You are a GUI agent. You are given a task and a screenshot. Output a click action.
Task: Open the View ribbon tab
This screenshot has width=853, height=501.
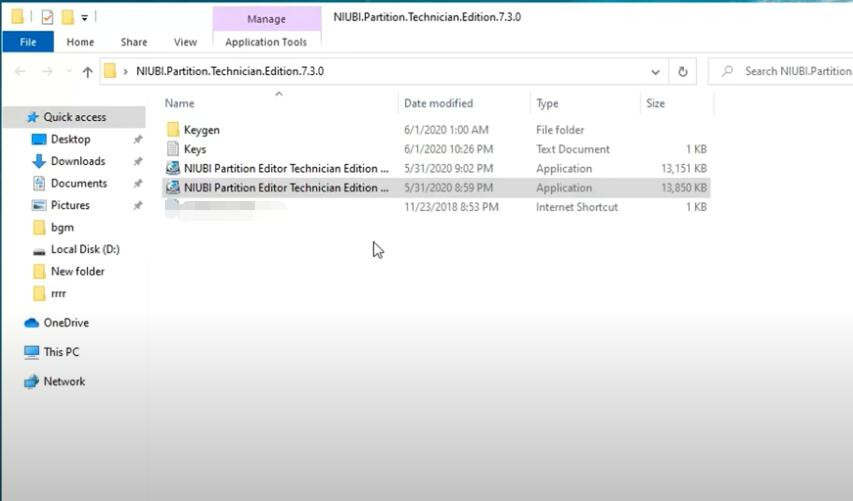pos(185,42)
